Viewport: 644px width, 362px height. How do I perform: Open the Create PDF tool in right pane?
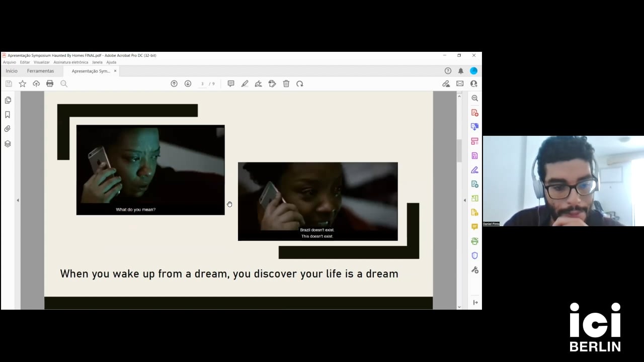474,113
